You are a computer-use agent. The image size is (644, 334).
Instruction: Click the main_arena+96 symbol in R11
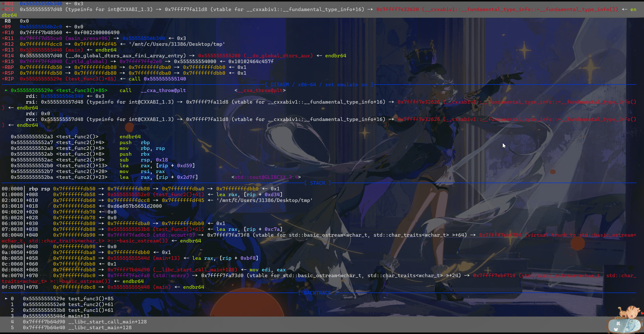click(x=88, y=38)
